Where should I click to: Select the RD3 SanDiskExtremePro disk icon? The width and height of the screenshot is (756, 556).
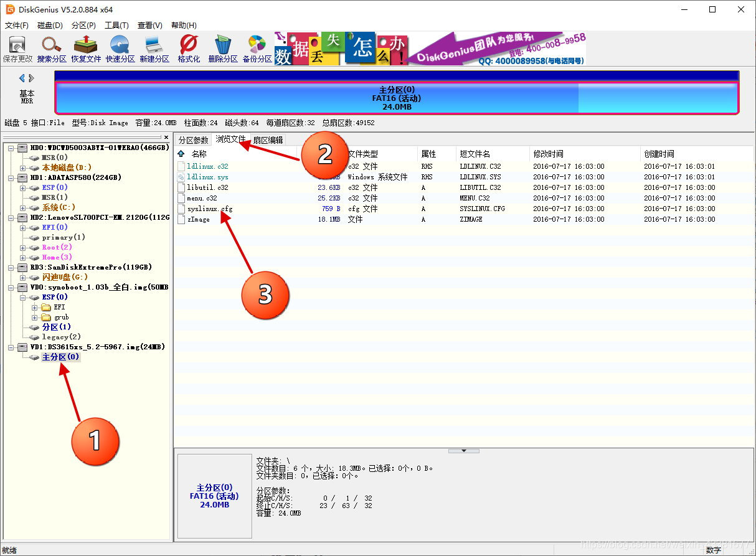pyautogui.click(x=22, y=267)
